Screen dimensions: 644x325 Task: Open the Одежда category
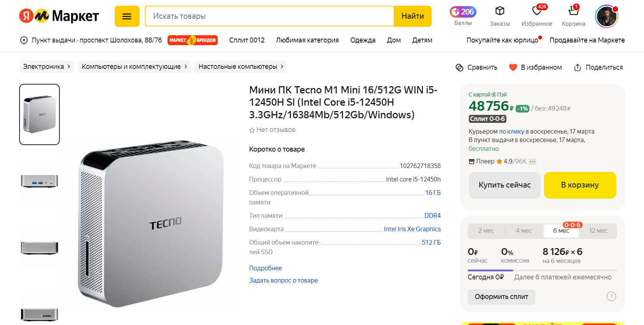[x=363, y=40]
